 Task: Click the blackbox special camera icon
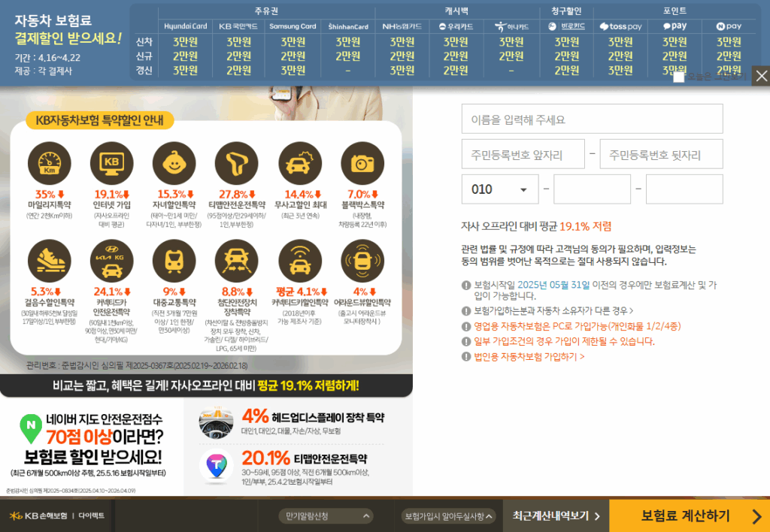point(362,163)
